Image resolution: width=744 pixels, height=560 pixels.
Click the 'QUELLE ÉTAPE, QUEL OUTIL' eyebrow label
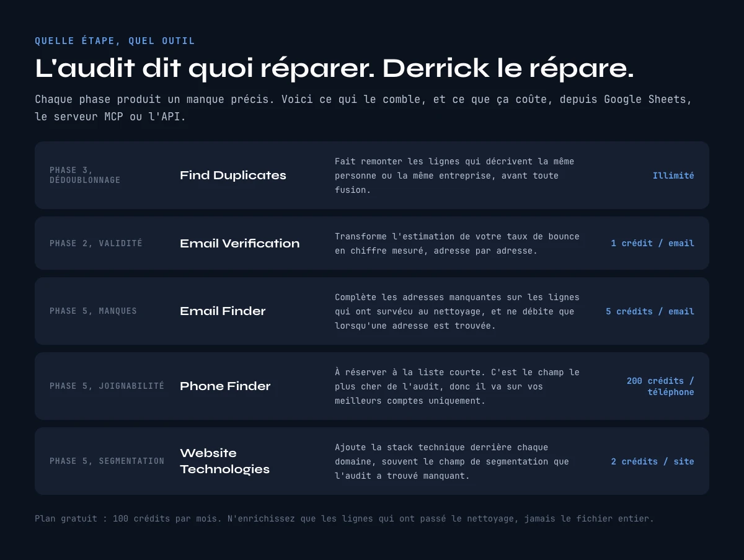(115, 41)
